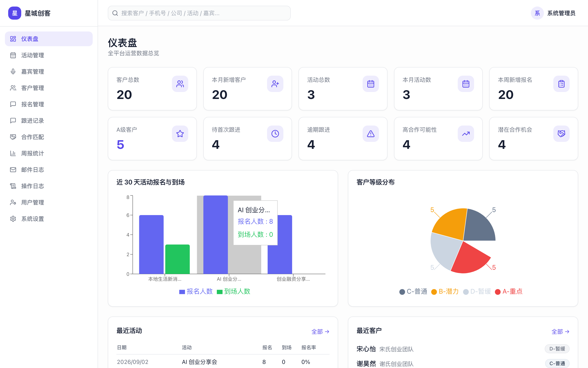Navigate to 合作匹配 page
Image resolution: width=588 pixels, height=368 pixels.
49,137
